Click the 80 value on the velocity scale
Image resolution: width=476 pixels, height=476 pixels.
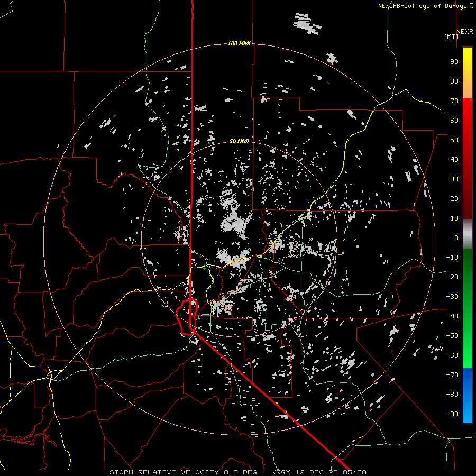(x=454, y=81)
